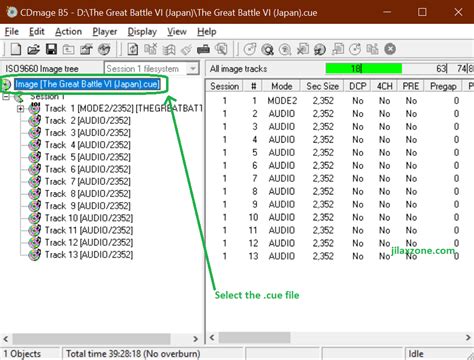Click the gray circular stop icon
This screenshot has height=360, width=474.
[390, 49]
